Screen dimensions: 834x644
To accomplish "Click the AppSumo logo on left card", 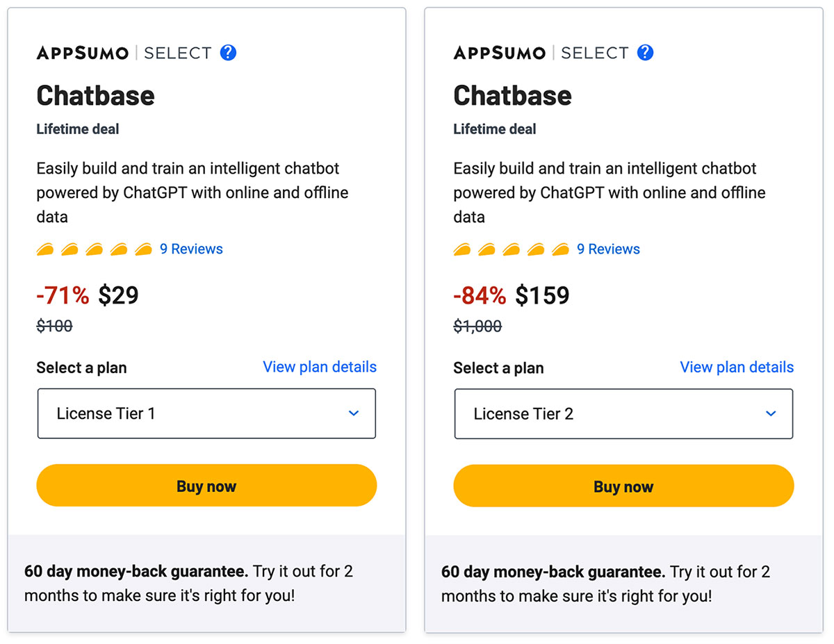I will [82, 52].
